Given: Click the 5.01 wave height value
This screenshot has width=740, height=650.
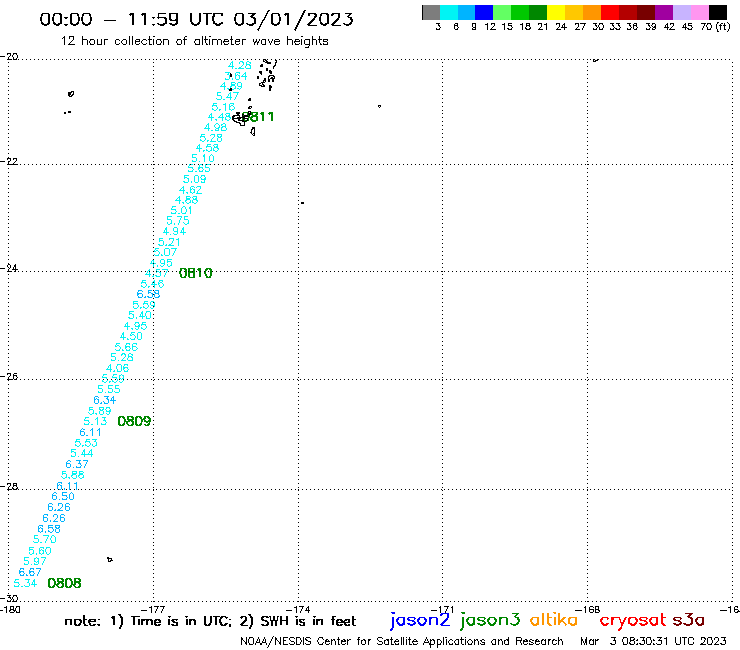Looking at the screenshot, I should click(182, 211).
